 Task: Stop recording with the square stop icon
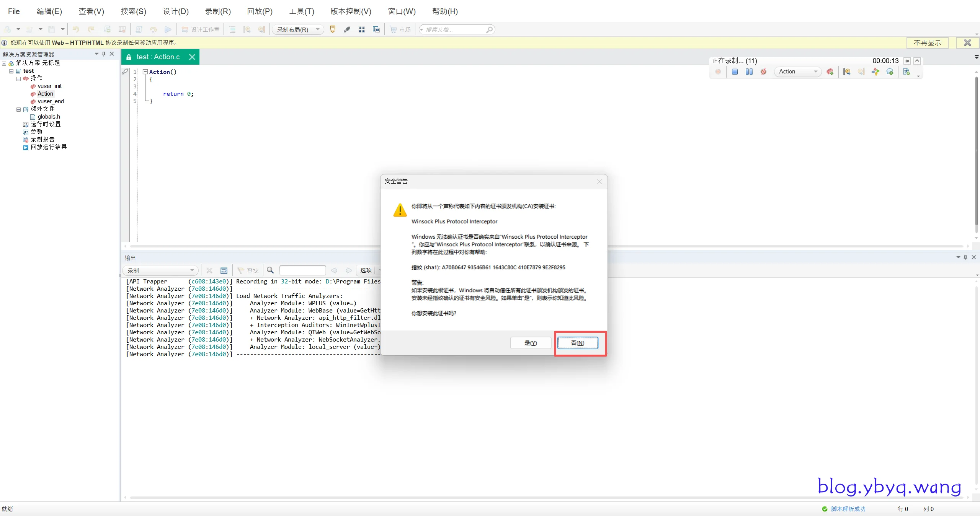[x=734, y=72]
